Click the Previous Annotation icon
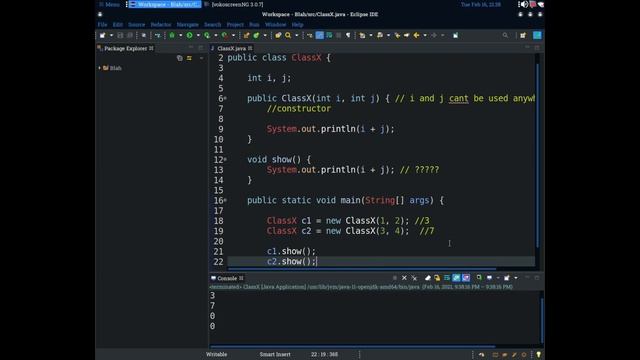The height and width of the screenshot is (360, 640). 380,36
